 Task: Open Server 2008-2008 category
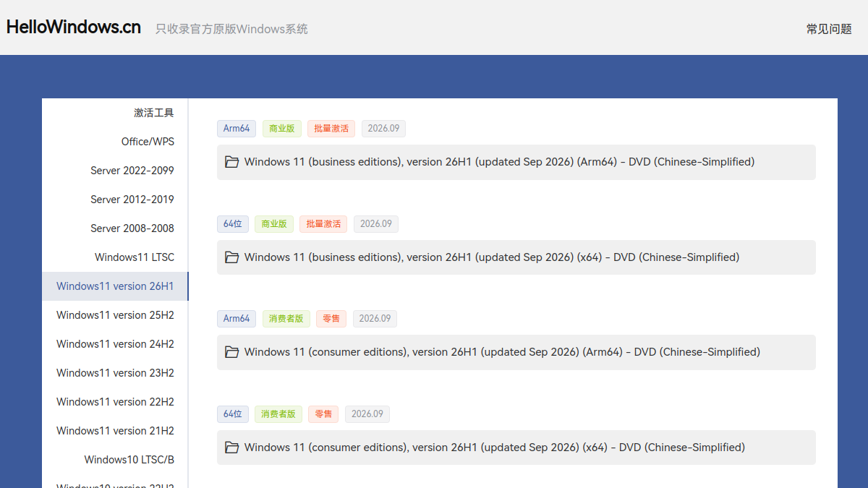(115, 228)
